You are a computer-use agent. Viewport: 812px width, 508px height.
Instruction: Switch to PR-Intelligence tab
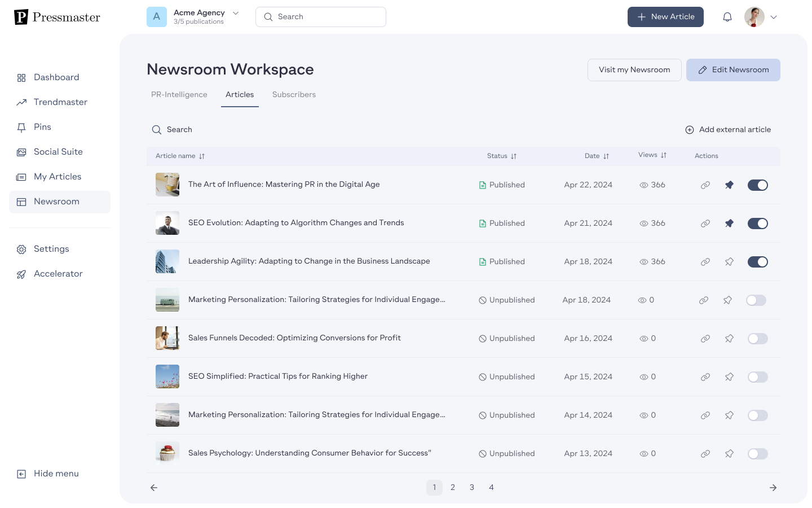(179, 95)
